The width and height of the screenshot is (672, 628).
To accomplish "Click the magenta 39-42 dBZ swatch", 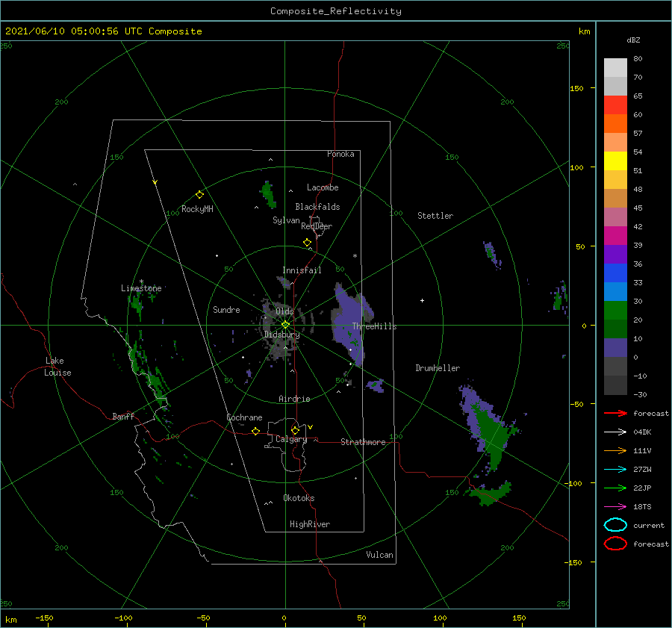I will click(615, 236).
